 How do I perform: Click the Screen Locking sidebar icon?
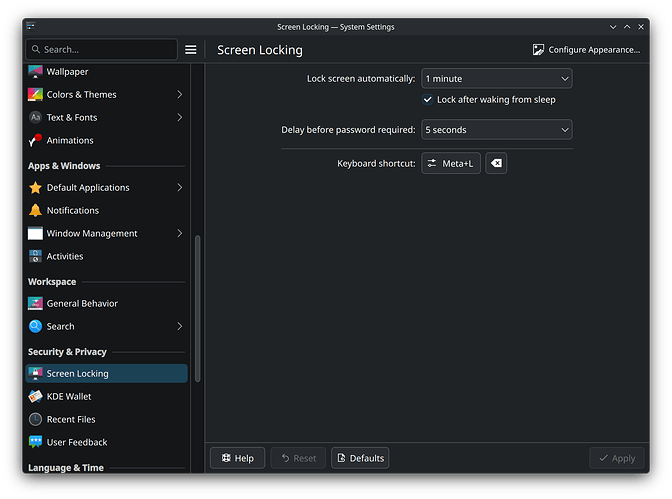coord(35,373)
